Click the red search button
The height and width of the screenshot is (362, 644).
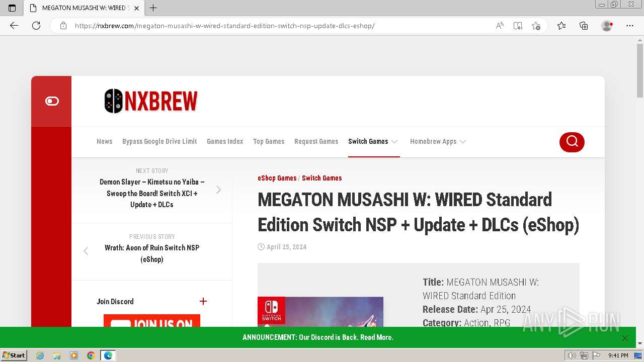coord(572,142)
